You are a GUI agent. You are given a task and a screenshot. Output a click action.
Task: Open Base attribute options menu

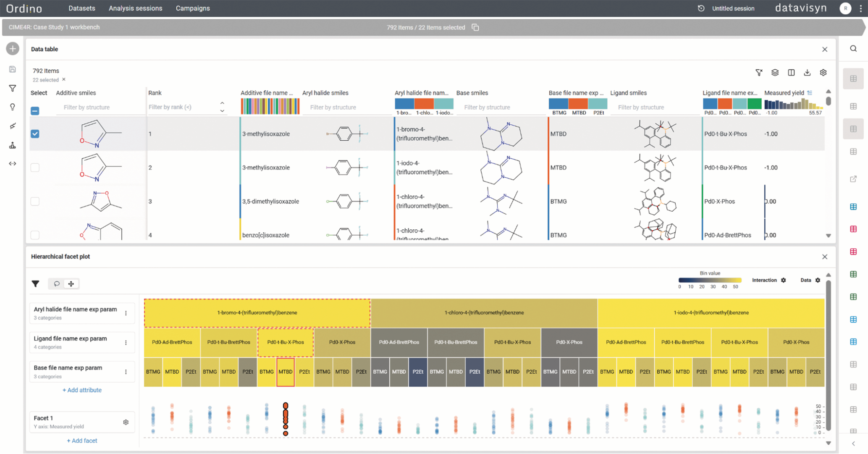pyautogui.click(x=126, y=372)
